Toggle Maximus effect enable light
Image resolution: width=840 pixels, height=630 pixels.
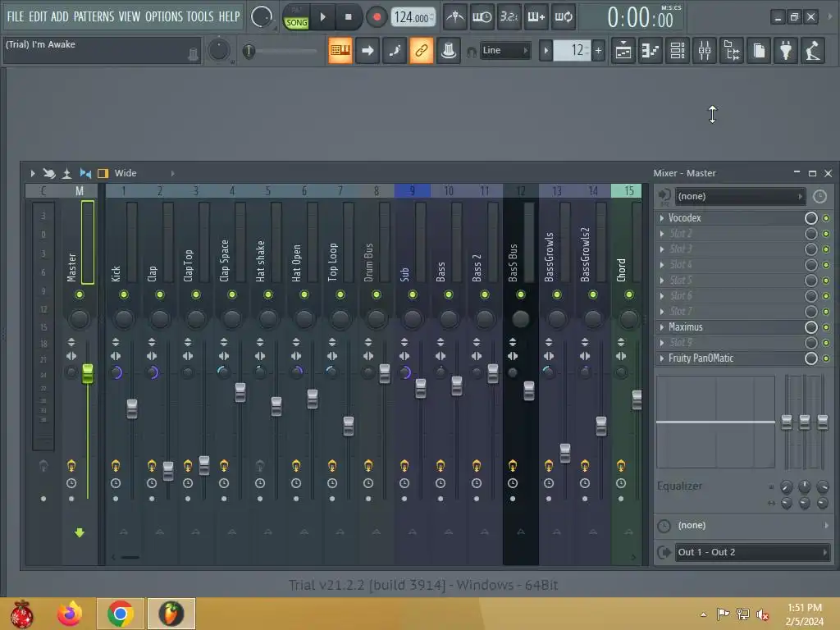(x=825, y=326)
